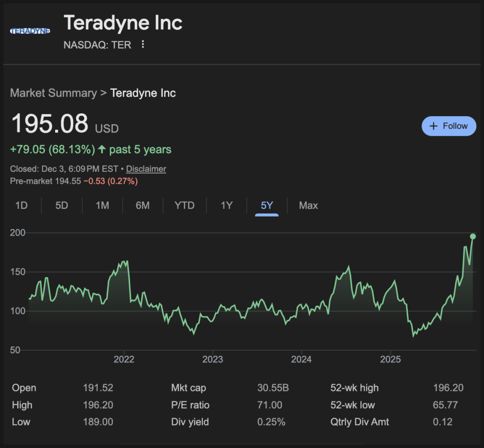Select the 1M time range

[102, 205]
